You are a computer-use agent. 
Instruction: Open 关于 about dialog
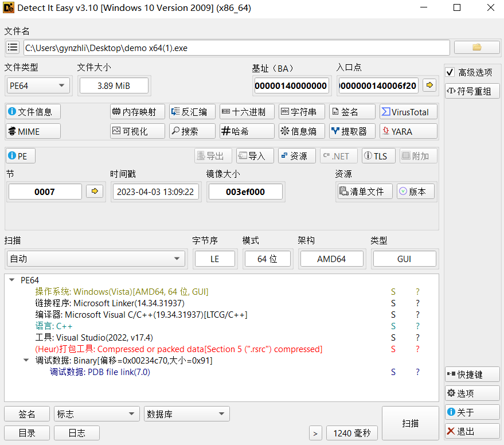472,412
